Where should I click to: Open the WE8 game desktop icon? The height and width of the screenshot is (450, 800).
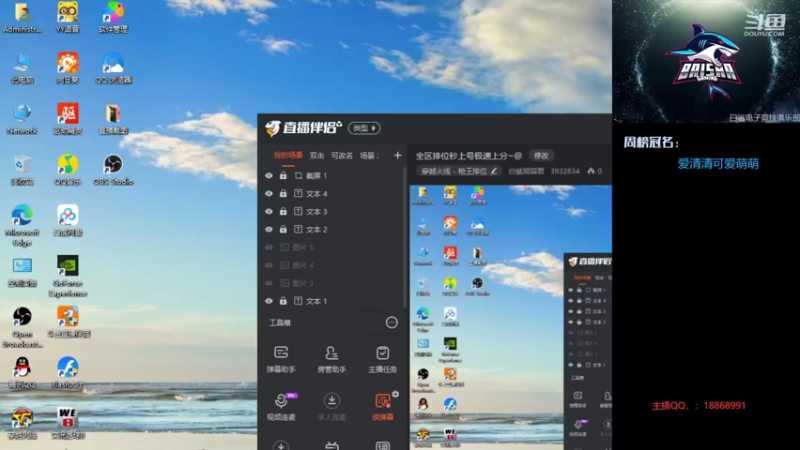(67, 423)
